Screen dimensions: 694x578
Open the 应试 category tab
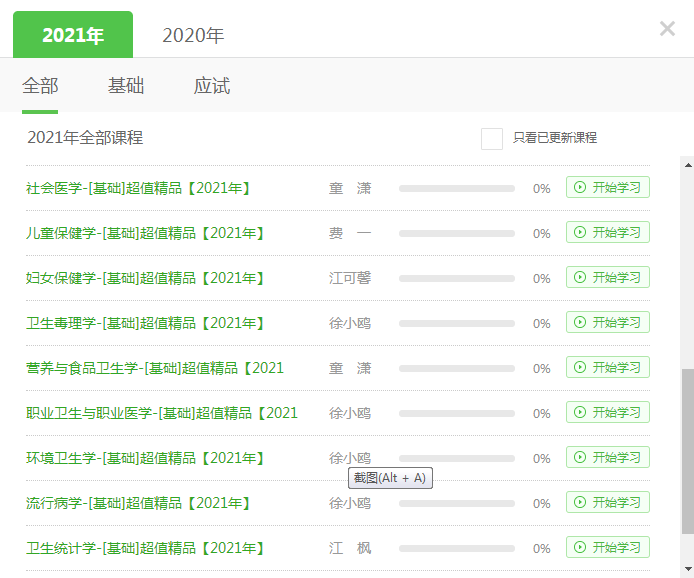212,86
